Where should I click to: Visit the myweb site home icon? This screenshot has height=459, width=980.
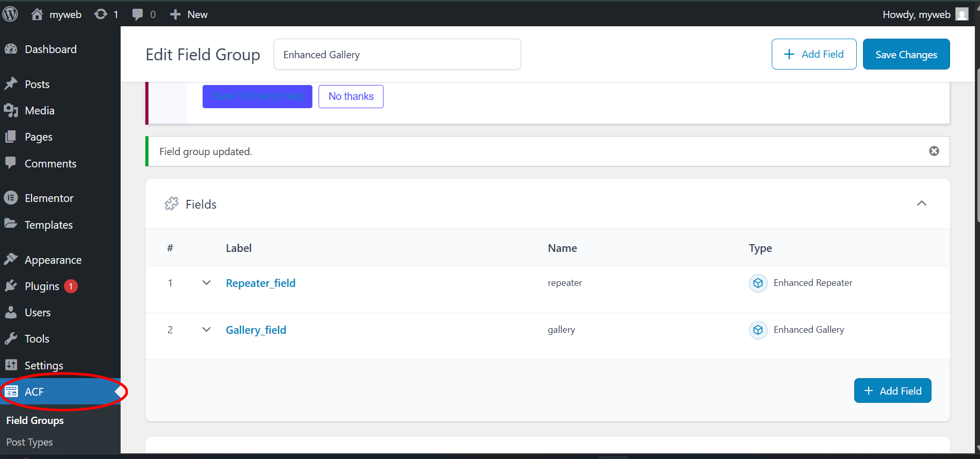(x=37, y=14)
